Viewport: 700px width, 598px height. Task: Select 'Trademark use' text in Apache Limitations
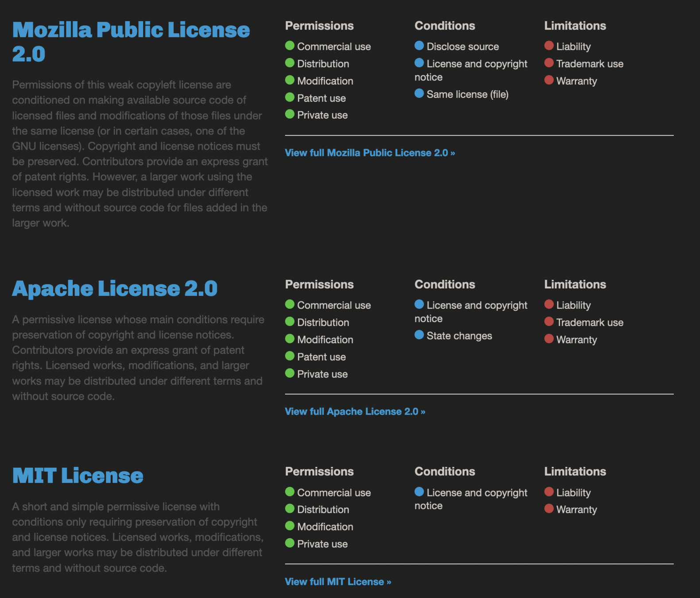pyautogui.click(x=590, y=322)
